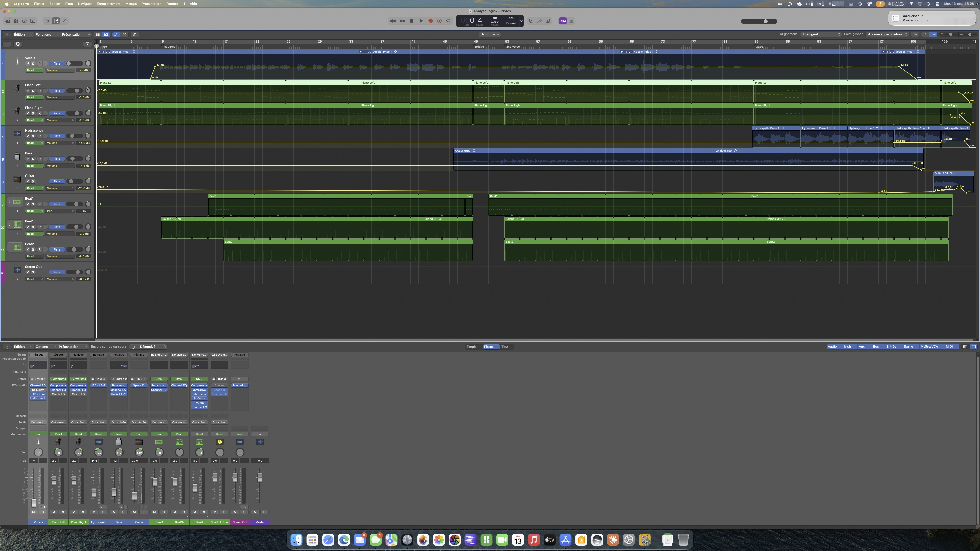Click the Bass Amp plugin slot
This screenshot has width=980, height=551.
click(x=119, y=386)
